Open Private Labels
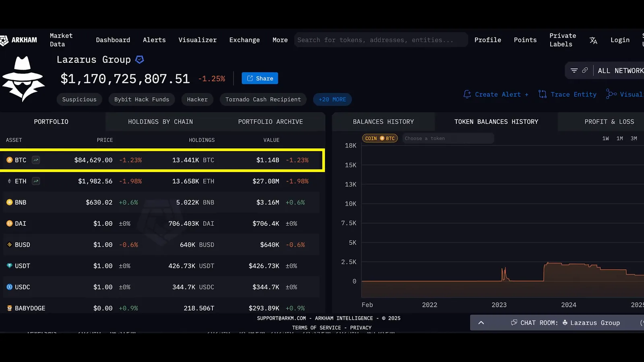644x362 pixels. click(x=563, y=40)
